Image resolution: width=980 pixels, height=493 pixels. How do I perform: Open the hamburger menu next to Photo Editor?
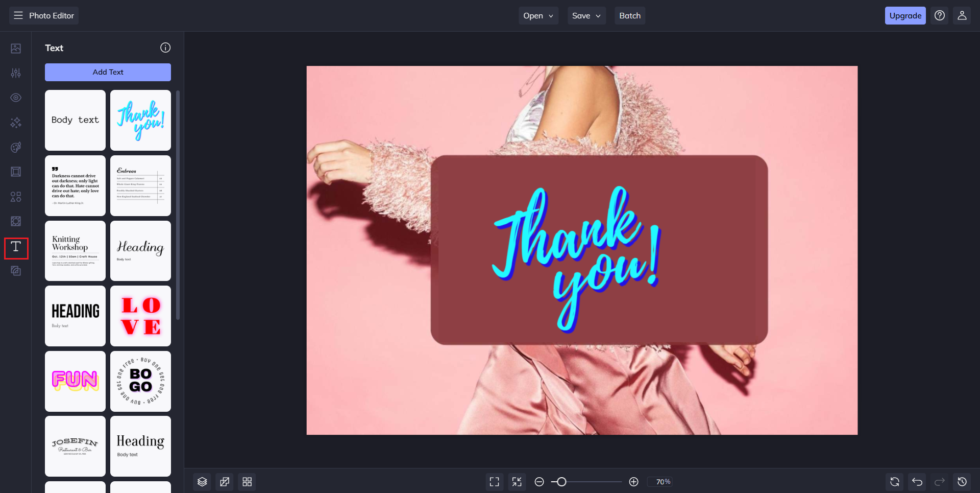[18, 15]
